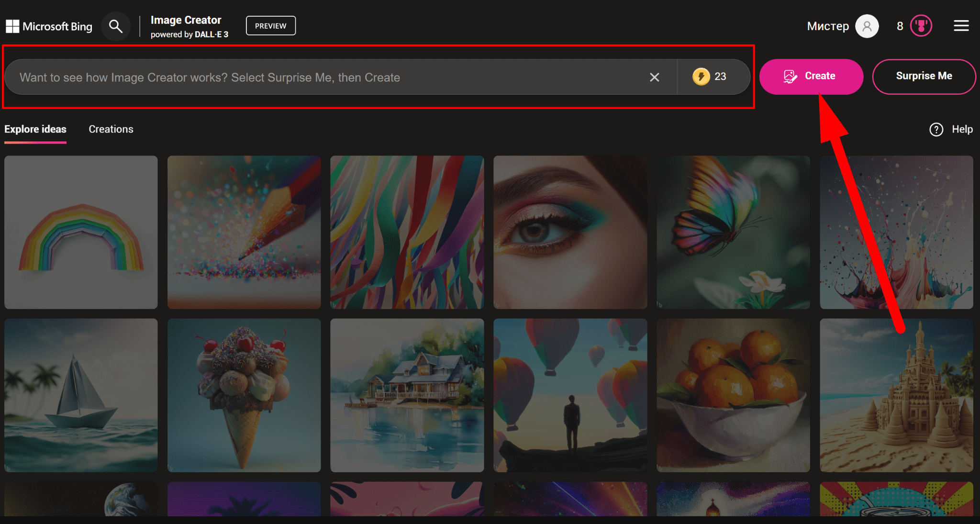Open the colorful butterfly image
980x524 pixels.
(x=733, y=232)
